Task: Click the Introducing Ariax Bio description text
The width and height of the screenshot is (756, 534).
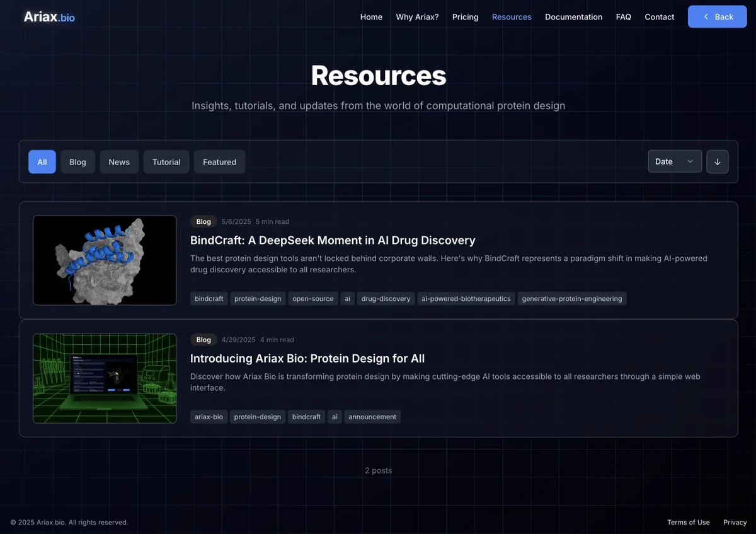Action: [445, 381]
